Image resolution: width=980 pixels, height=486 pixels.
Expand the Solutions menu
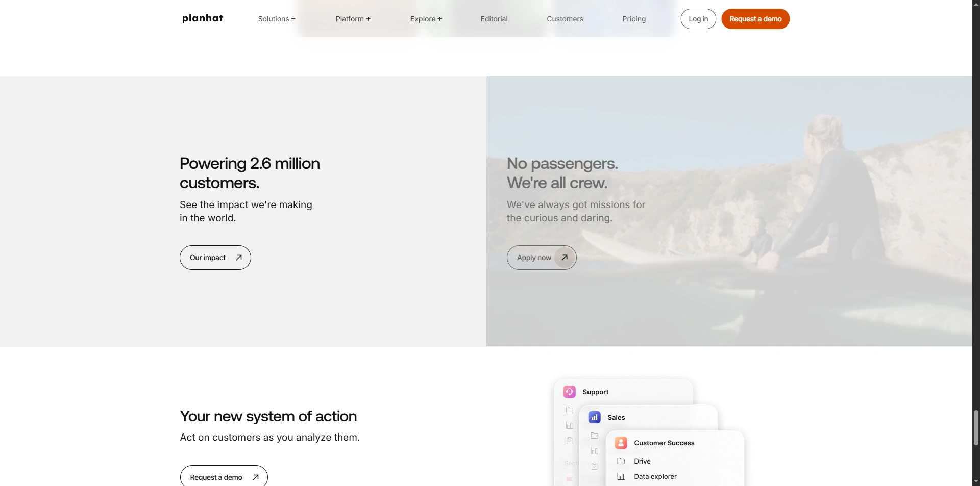(x=277, y=19)
